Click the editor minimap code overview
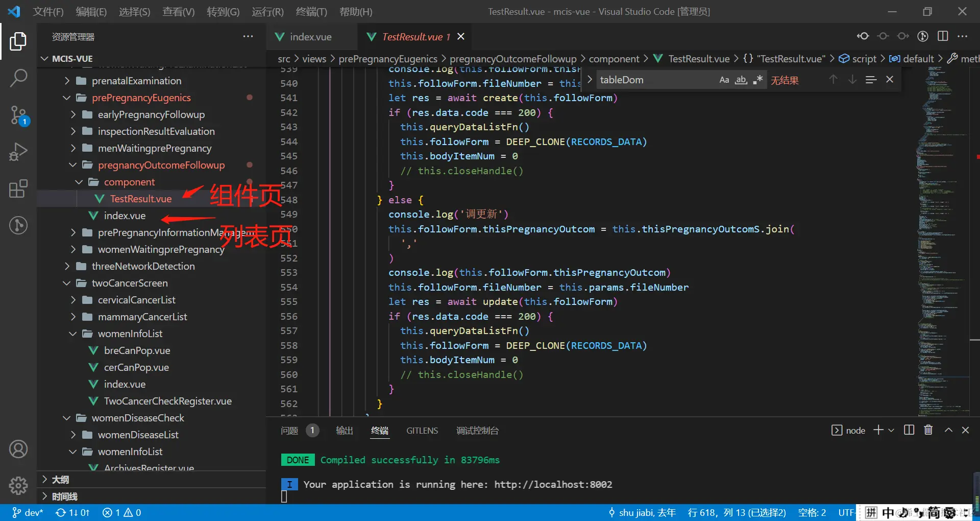 [942, 241]
